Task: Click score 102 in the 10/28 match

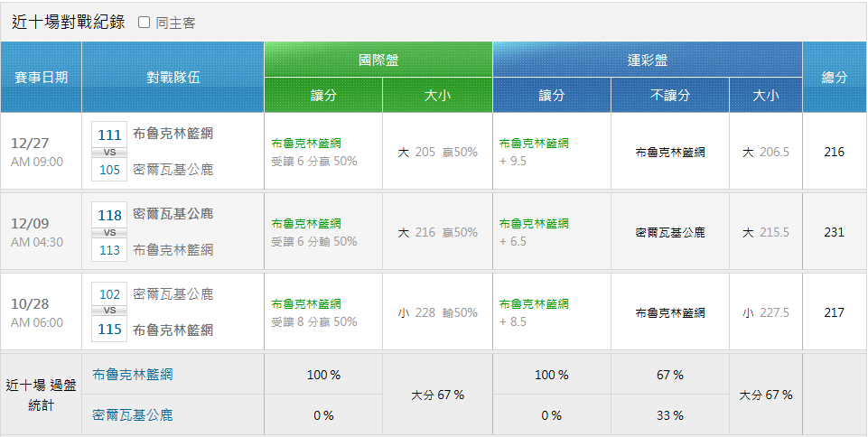Action: point(109,294)
